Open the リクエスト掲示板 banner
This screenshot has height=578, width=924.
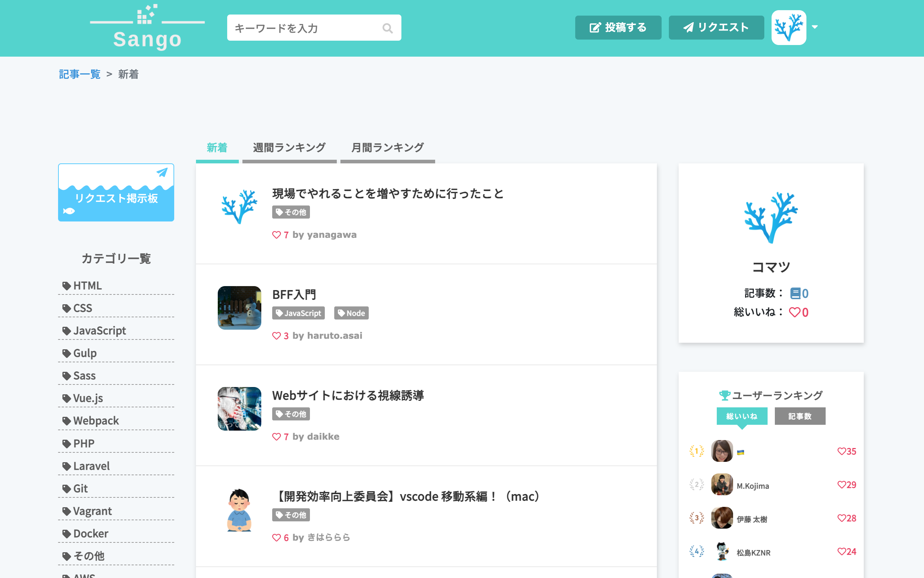click(116, 192)
